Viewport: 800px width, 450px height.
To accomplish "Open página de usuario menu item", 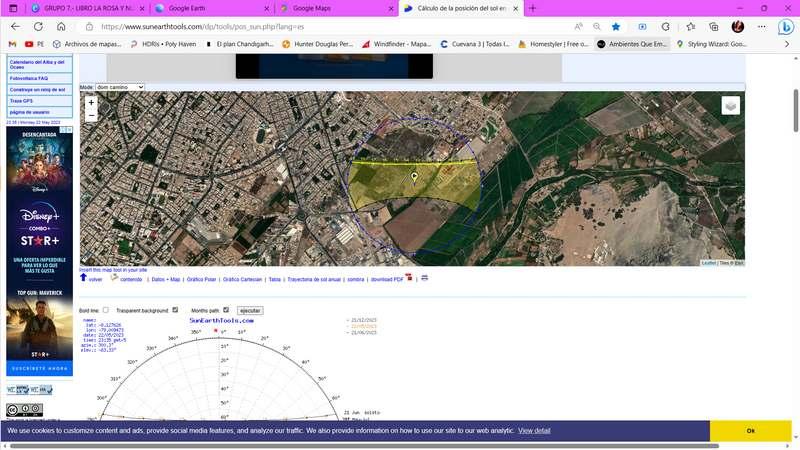I will [x=40, y=112].
